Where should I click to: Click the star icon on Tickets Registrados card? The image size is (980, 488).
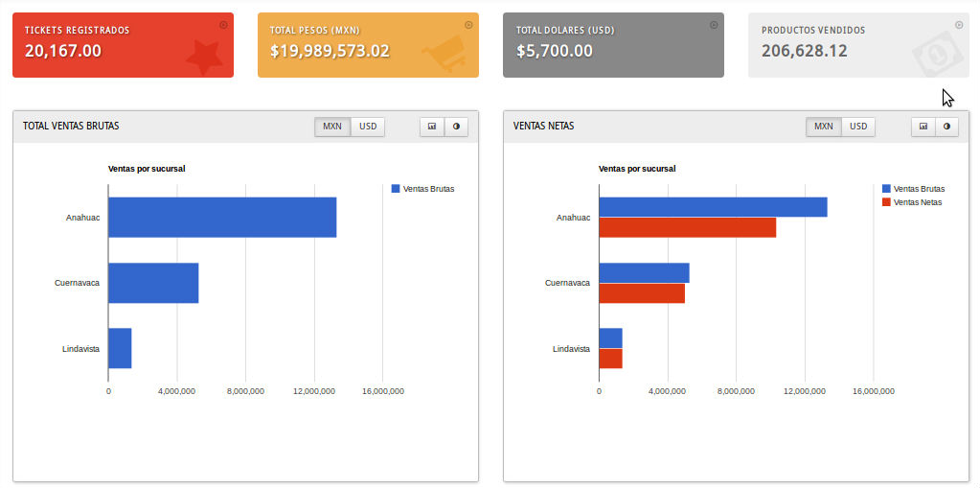203,58
